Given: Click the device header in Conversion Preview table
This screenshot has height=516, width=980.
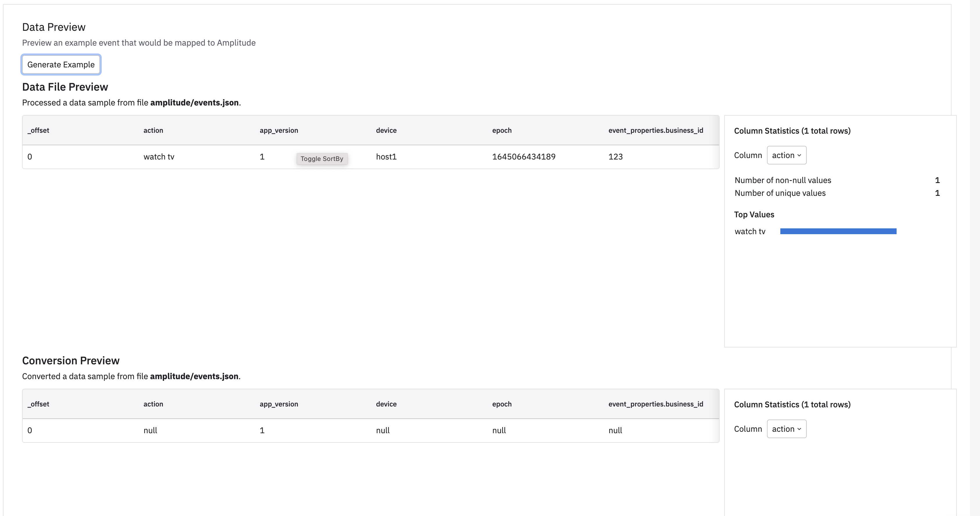Looking at the screenshot, I should click(x=386, y=404).
